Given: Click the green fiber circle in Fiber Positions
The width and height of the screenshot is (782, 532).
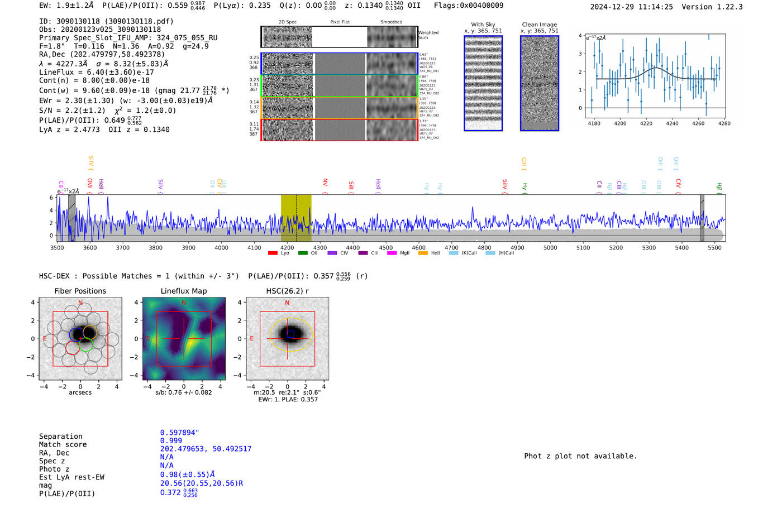Looking at the screenshot, I should point(86,346).
